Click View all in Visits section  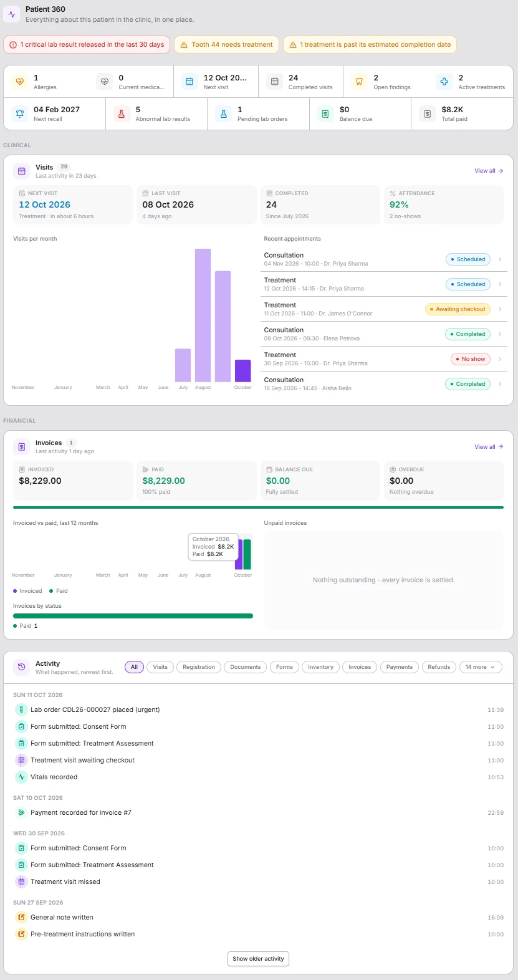point(489,171)
